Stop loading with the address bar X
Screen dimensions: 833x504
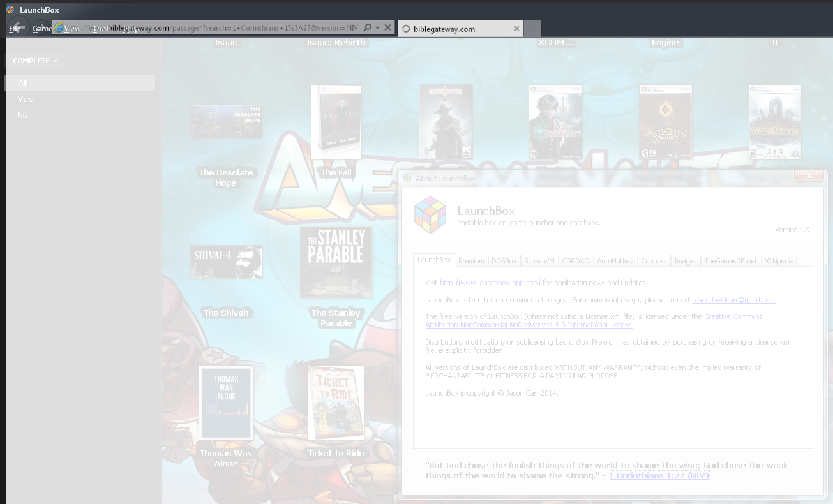click(x=387, y=28)
